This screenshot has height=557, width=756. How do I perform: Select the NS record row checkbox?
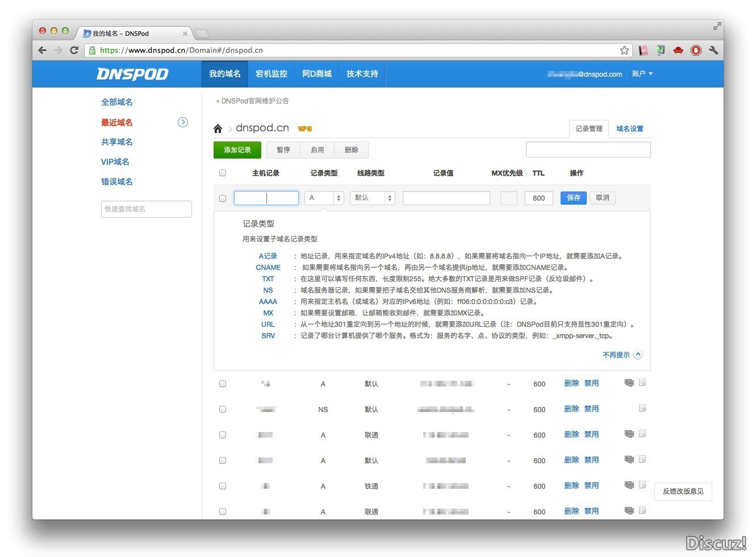[x=223, y=409]
